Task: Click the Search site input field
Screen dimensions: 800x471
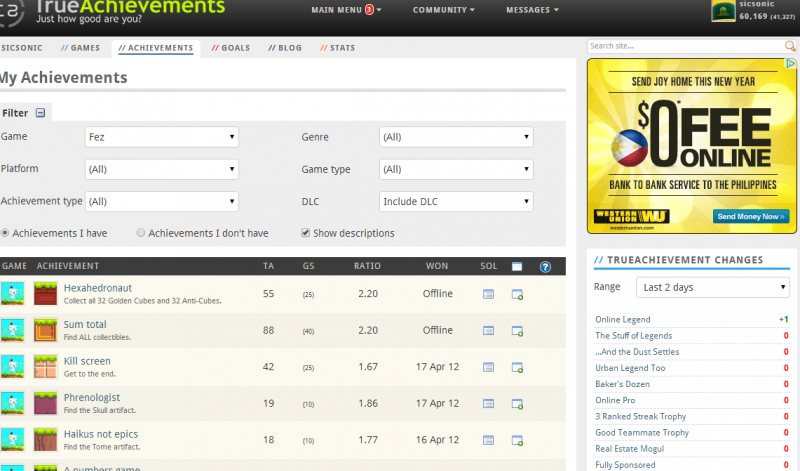Action: (x=685, y=46)
